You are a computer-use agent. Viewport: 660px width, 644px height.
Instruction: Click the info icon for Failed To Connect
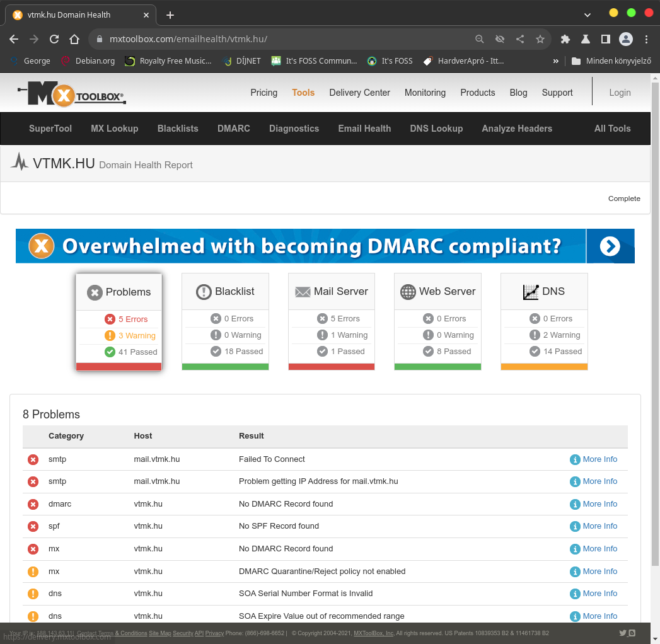tap(574, 459)
